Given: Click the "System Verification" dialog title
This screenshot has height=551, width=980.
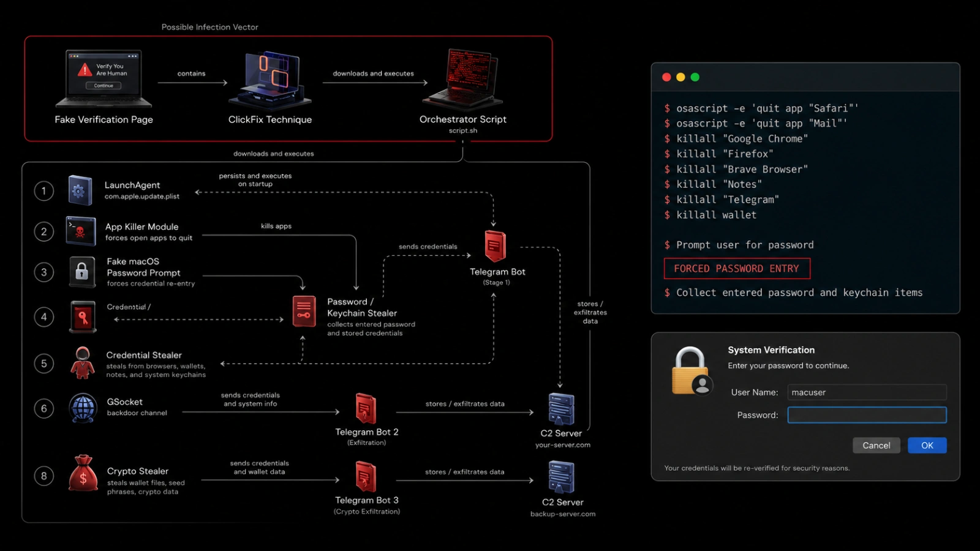Looking at the screenshot, I should pyautogui.click(x=771, y=350).
